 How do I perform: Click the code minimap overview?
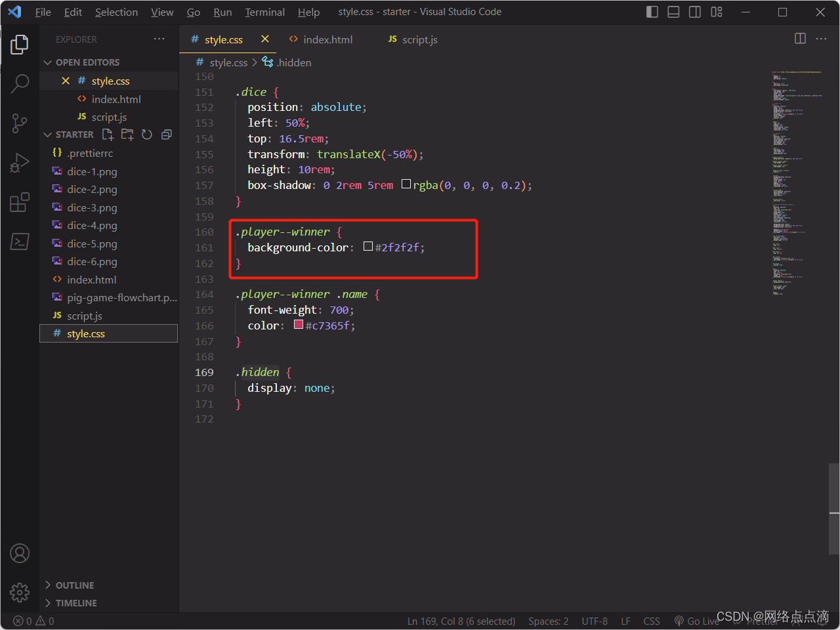point(797,184)
